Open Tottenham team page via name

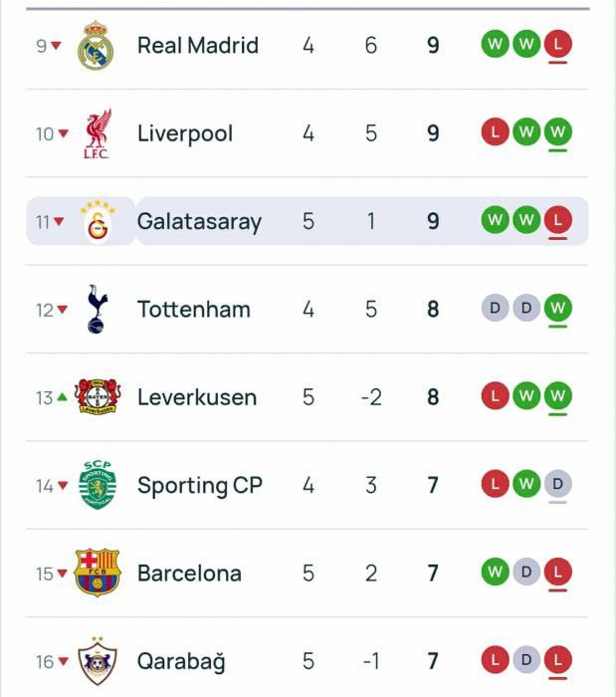(194, 310)
